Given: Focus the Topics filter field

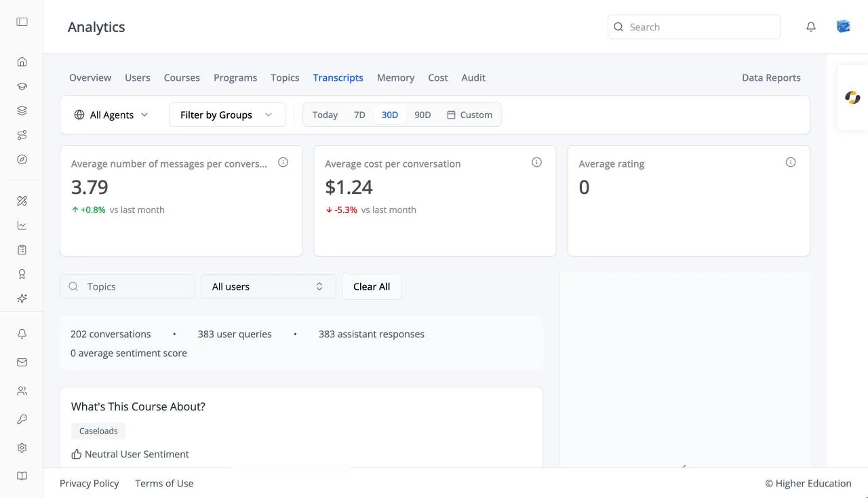Looking at the screenshot, I should tap(127, 286).
